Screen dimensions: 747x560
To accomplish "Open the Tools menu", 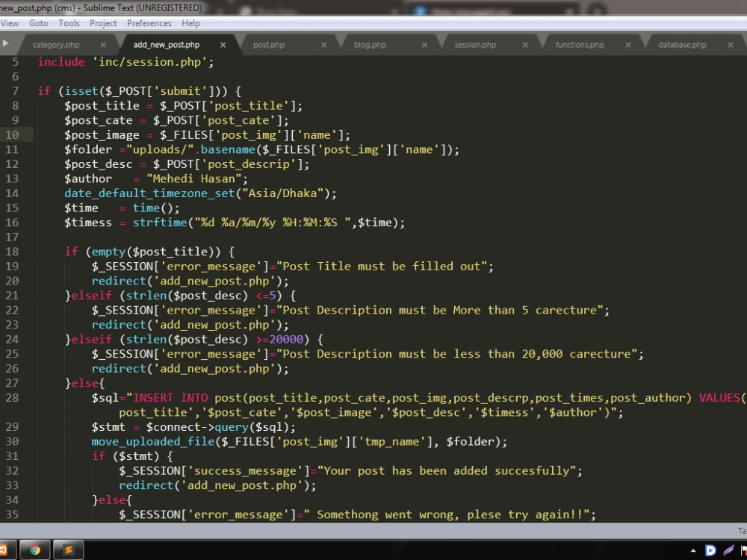I will pos(69,23).
